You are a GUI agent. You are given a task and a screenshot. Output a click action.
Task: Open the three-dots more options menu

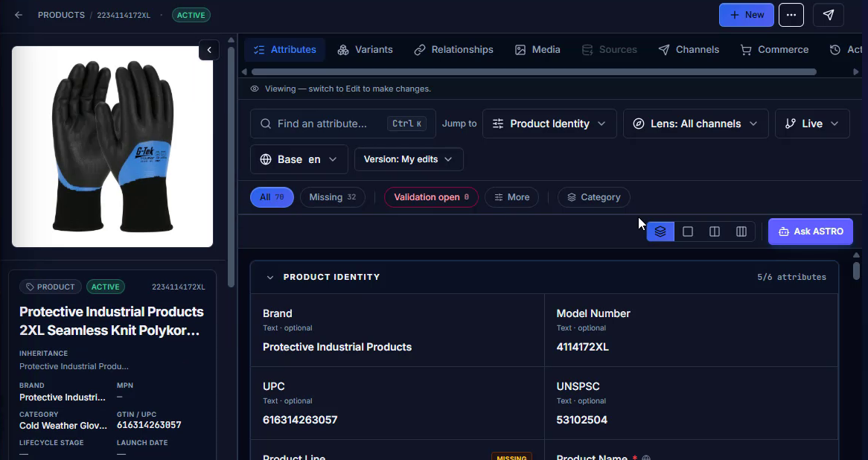click(791, 15)
